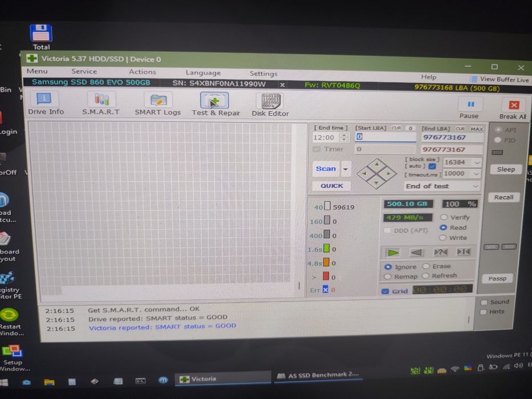Click the Start LBA input field
The width and height of the screenshot is (532, 399).
tap(385, 137)
